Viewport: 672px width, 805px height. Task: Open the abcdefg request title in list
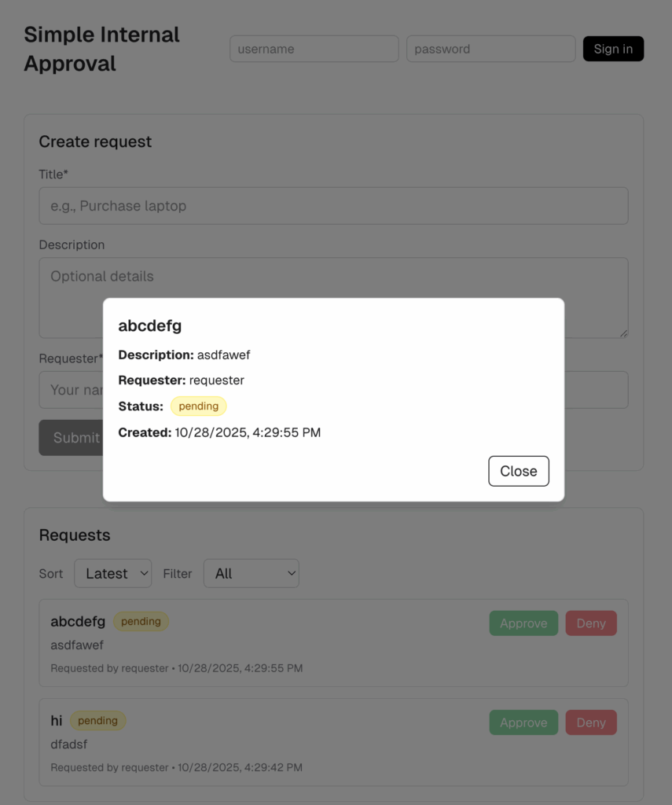[x=78, y=622]
